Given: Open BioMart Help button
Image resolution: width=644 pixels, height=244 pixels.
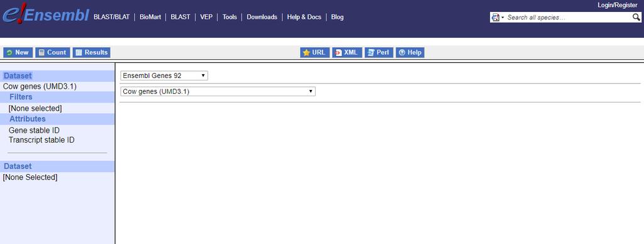Looking at the screenshot, I should click(x=410, y=53).
